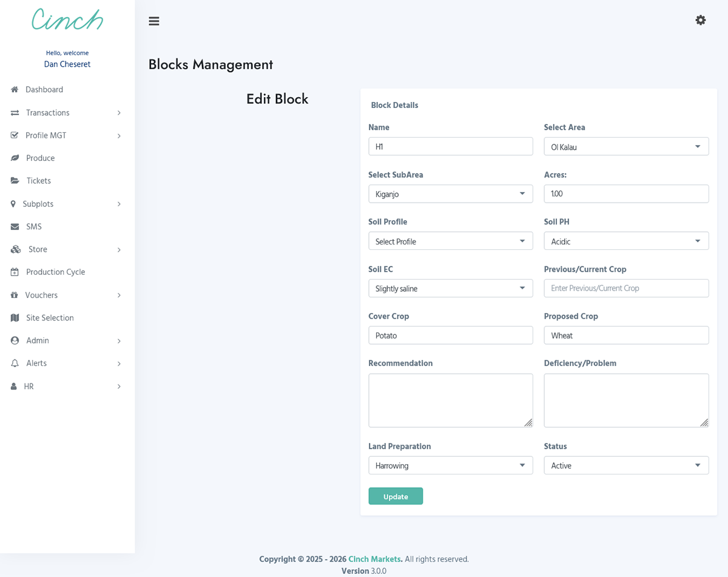Open the Tickets icon in the navigation

point(13,180)
